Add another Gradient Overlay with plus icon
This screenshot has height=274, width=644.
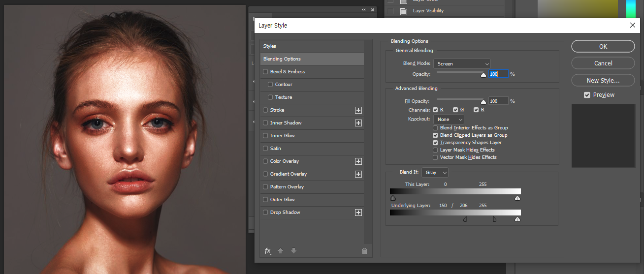tap(358, 174)
